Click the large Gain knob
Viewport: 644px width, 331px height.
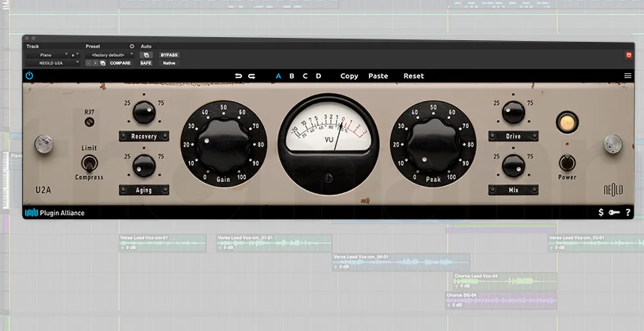[x=224, y=145]
